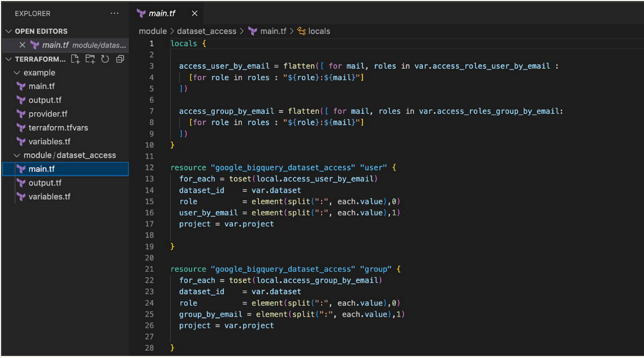
Task: Click the dataset_access breadcrumb
Action: pos(207,31)
